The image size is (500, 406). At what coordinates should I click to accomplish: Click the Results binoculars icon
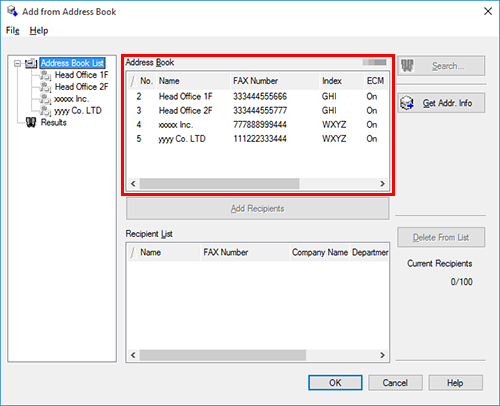point(31,123)
